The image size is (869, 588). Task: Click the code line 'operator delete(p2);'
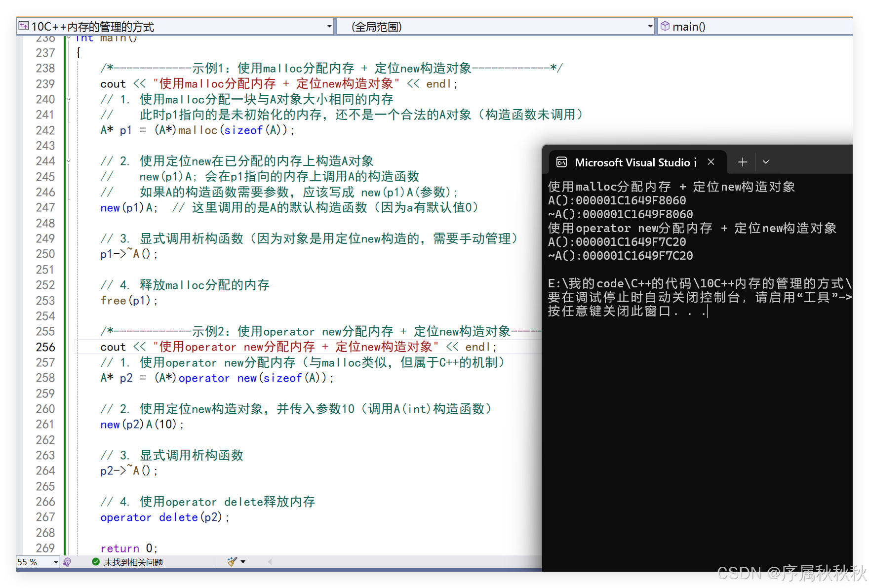pyautogui.click(x=165, y=517)
